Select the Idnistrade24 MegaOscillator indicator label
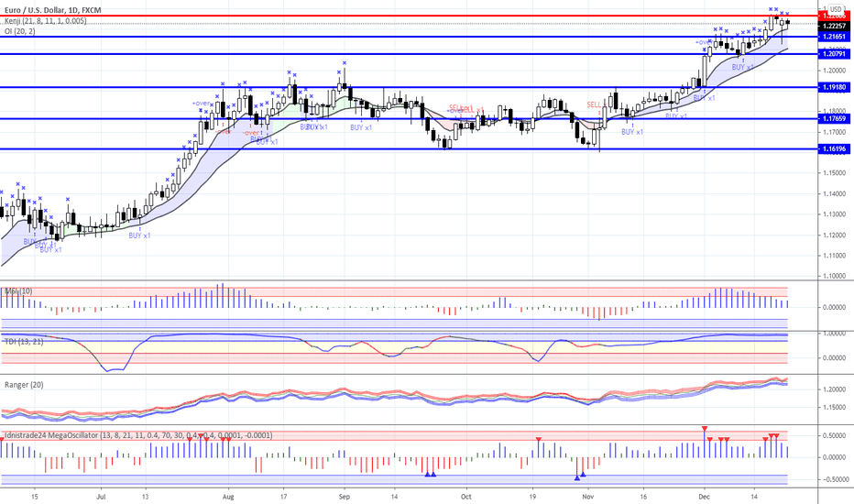Image resolution: width=854 pixels, height=504 pixels. pos(138,435)
